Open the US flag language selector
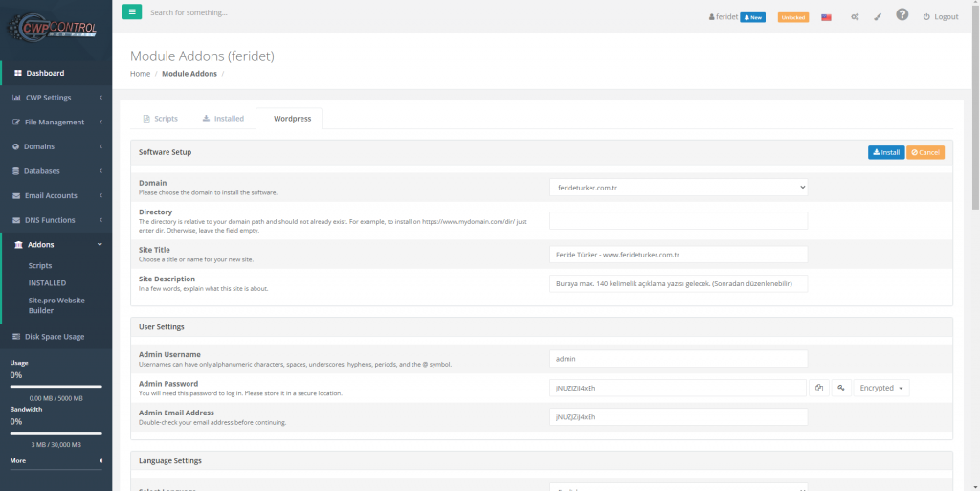The width and height of the screenshot is (980, 491). click(x=826, y=17)
